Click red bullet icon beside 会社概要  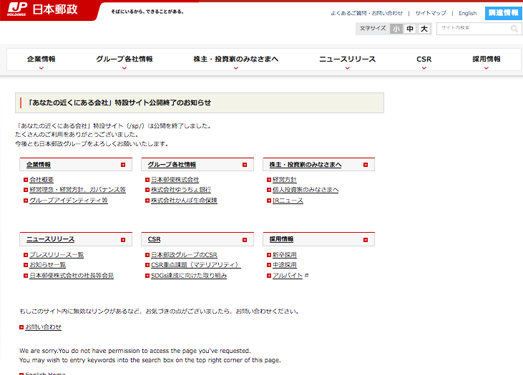click(26, 180)
